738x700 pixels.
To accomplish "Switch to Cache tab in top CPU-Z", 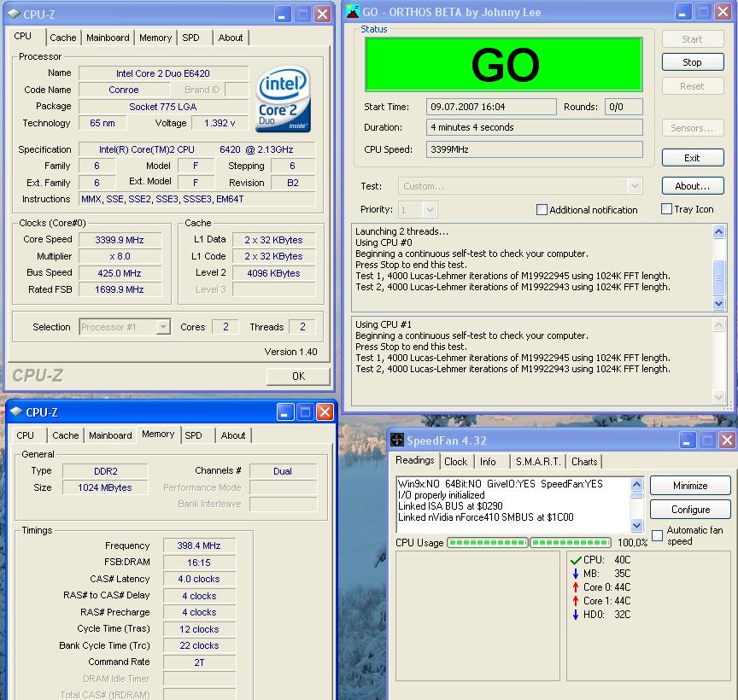I will [x=62, y=38].
